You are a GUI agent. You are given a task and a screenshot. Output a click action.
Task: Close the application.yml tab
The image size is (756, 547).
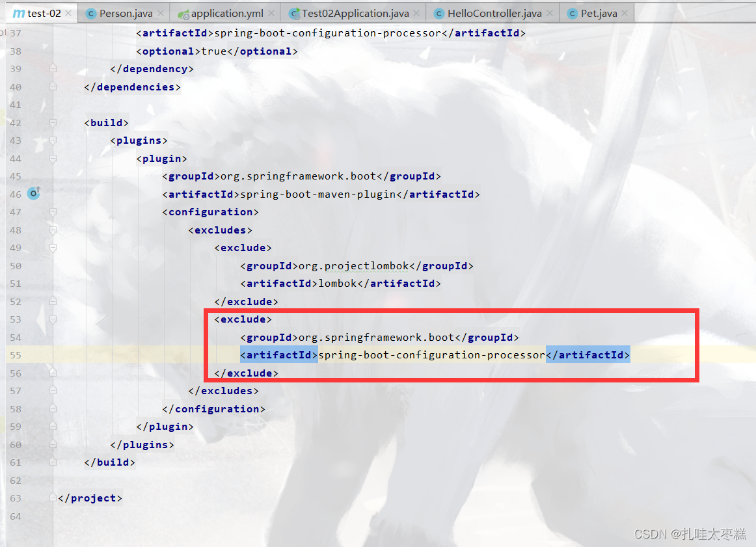point(271,14)
